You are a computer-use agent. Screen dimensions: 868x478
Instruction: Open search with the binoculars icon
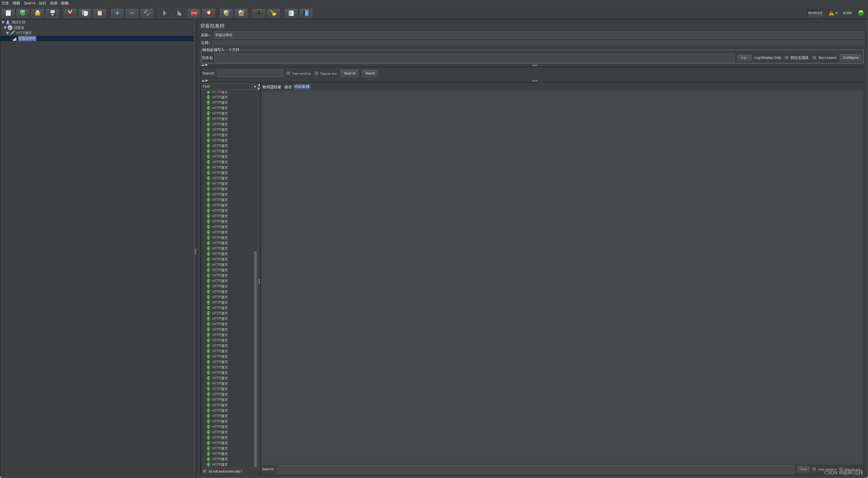click(x=259, y=13)
